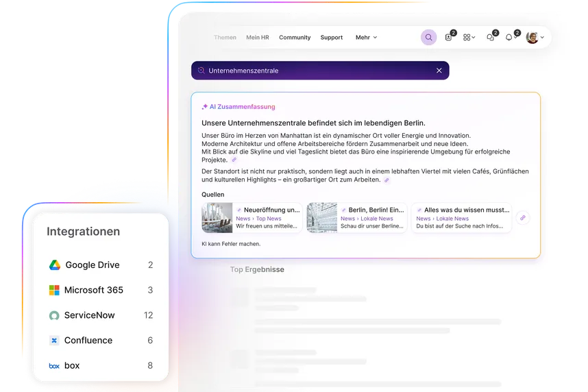The height and width of the screenshot is (392, 588).
Task: Click the AI Zusammenfassung sparkle icon
Action: click(x=204, y=107)
